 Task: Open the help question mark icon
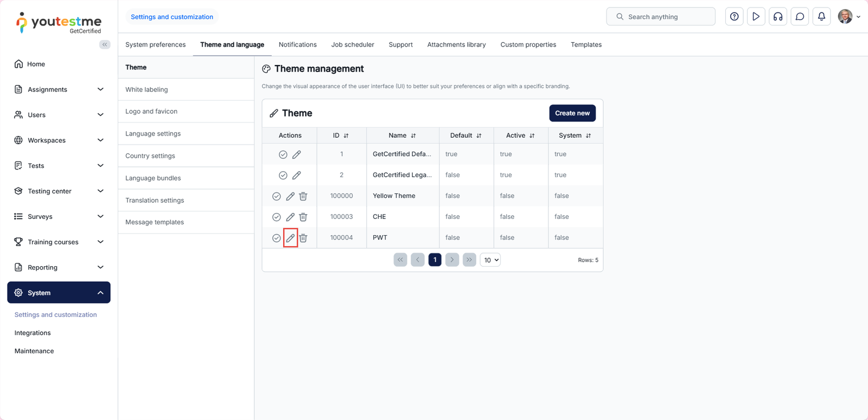click(x=734, y=17)
